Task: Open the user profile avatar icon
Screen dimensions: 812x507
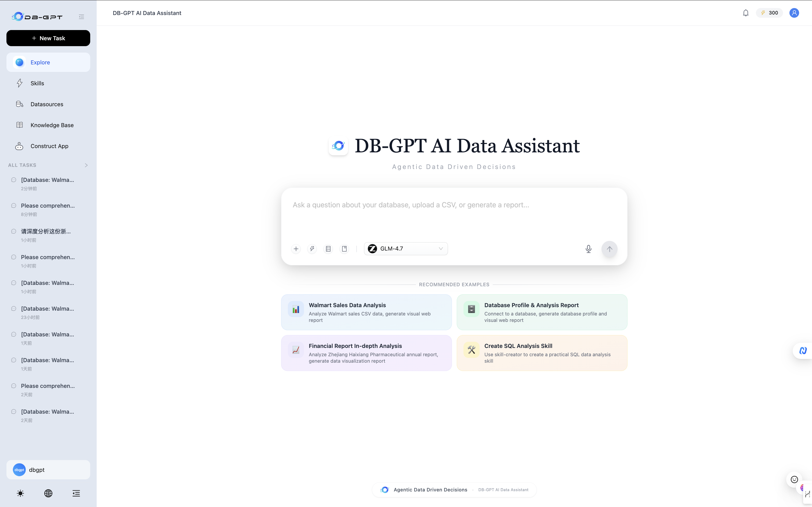Action: 794,13
